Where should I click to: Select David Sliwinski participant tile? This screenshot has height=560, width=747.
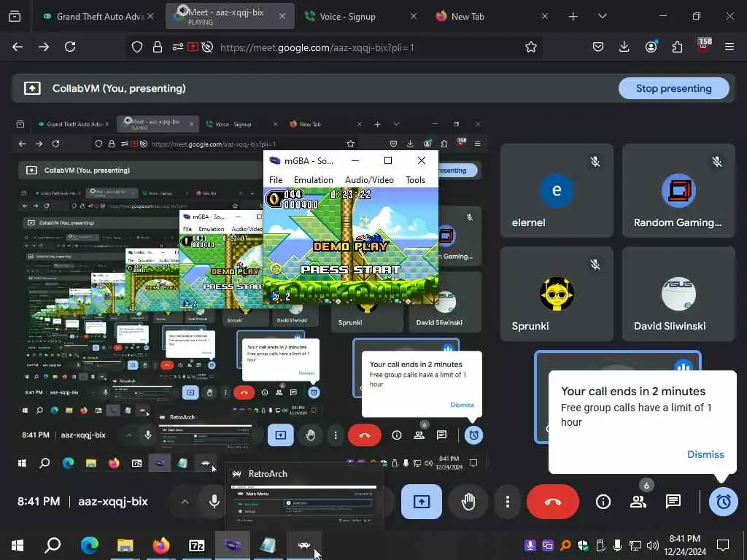point(678,293)
